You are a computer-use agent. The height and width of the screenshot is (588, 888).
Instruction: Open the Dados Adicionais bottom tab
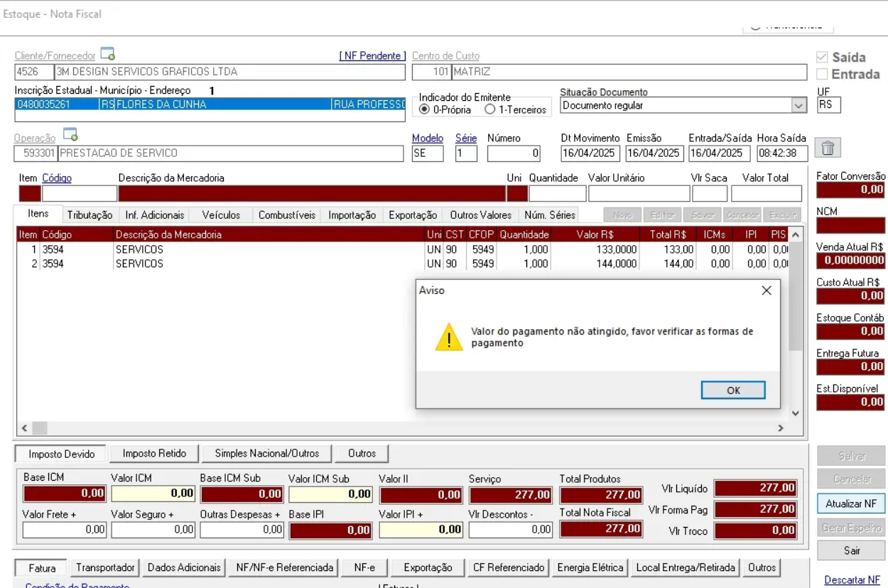point(184,567)
